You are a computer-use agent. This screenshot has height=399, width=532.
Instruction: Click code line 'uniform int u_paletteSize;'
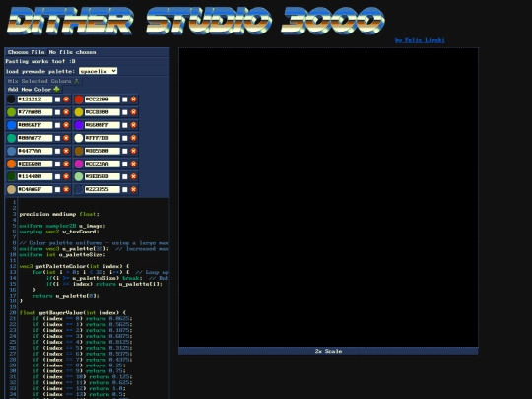[x=62, y=255]
